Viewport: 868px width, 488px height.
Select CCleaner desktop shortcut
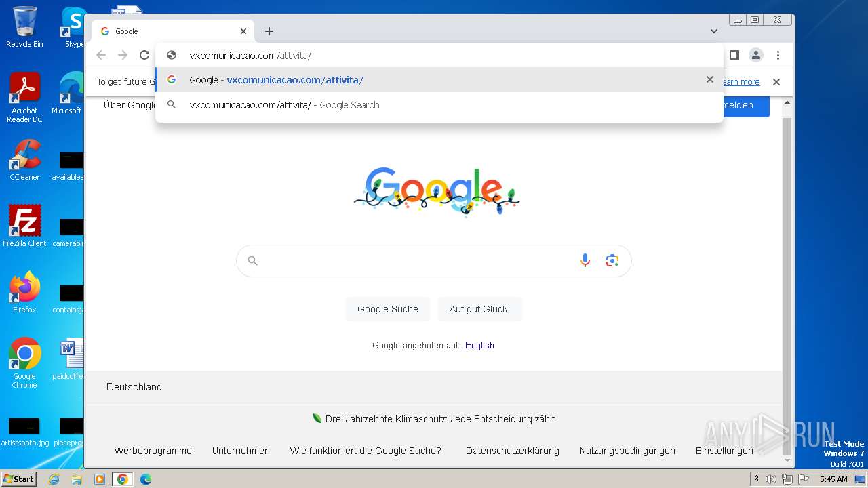pyautogui.click(x=24, y=160)
